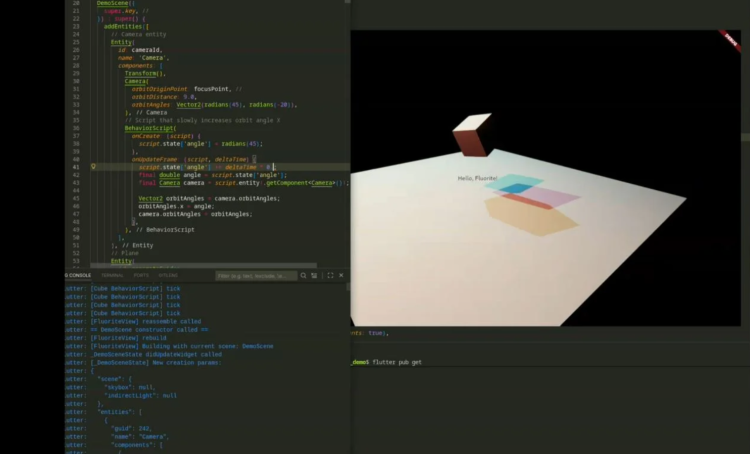Screen dimensions: 750x454
Task: Open the Ports tab
Action: coord(141,275)
